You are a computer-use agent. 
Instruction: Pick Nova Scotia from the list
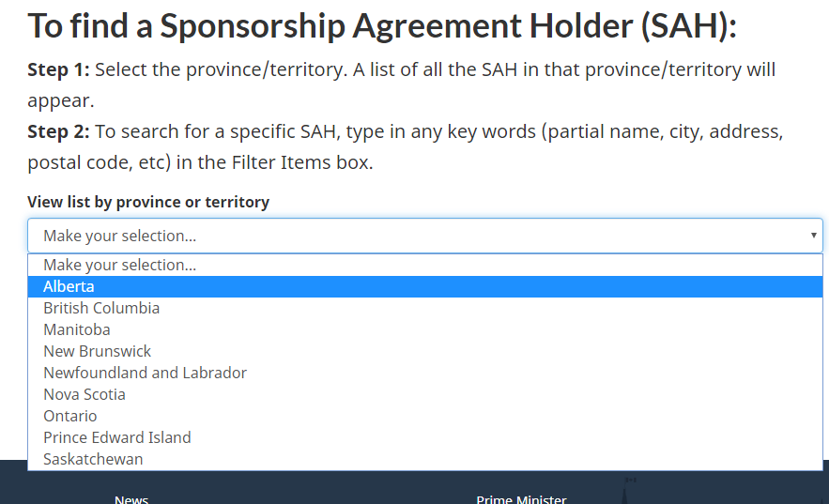(x=84, y=395)
